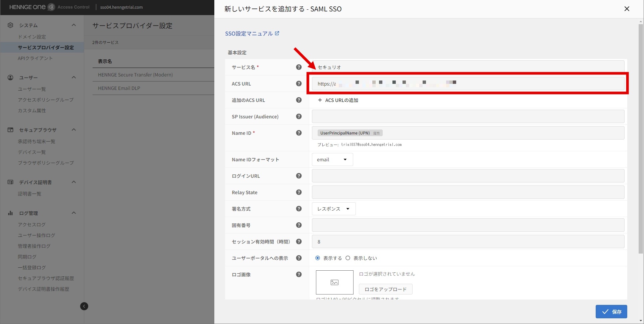644x324 pixels.
Task: Open the help icon for 追加のACS URL
Action: [x=299, y=100]
